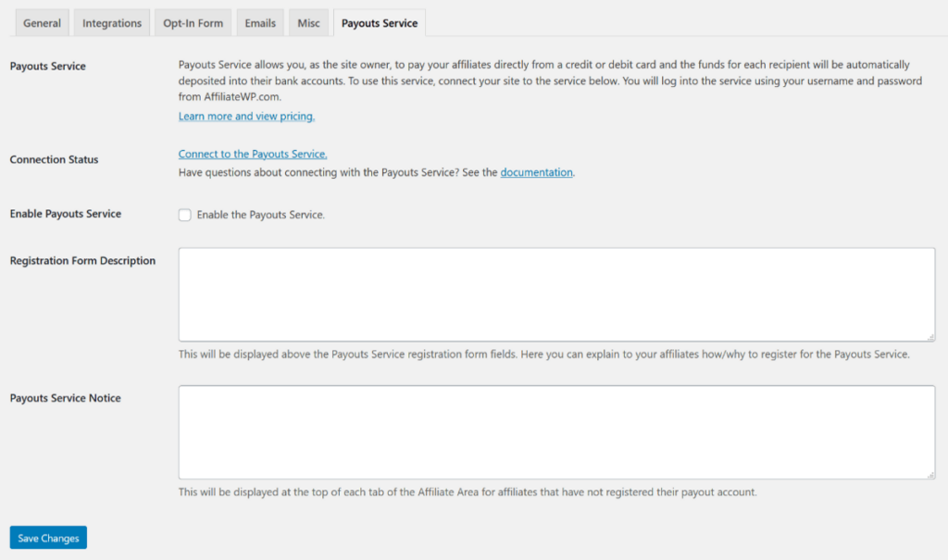Switch to the Misc tab
This screenshot has height=560, width=948.
(x=308, y=22)
